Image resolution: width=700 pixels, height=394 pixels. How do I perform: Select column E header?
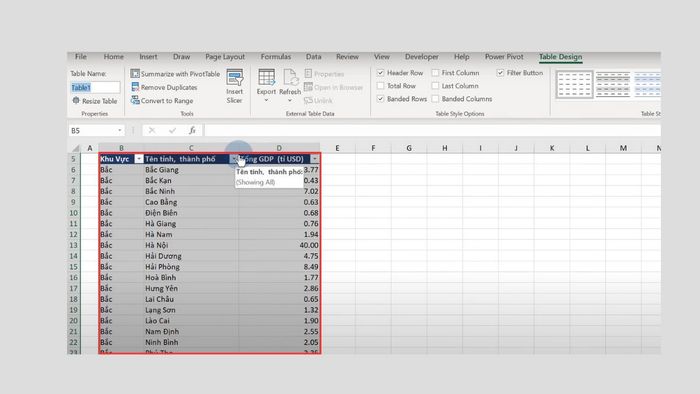[337, 148]
